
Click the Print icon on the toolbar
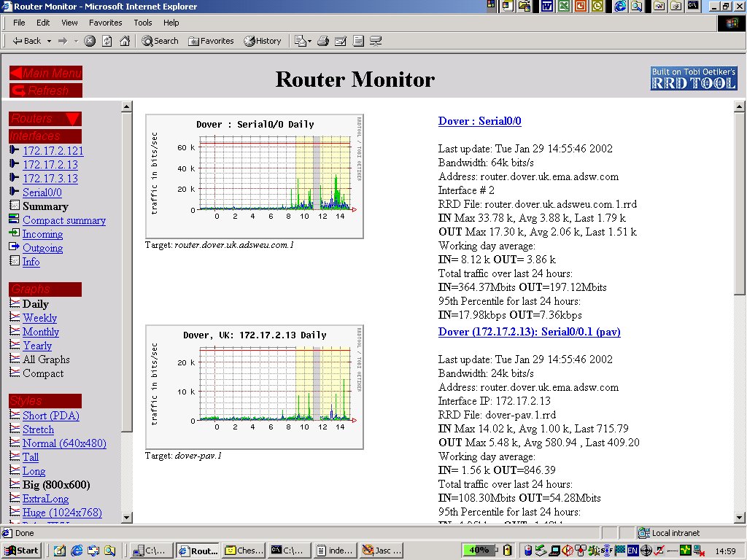coord(322,41)
